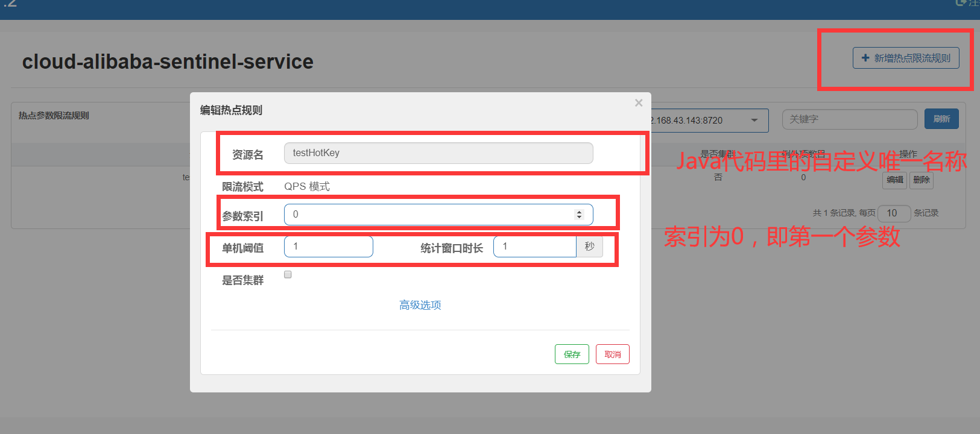
Task: Click the 关键字 search field
Action: tap(850, 119)
